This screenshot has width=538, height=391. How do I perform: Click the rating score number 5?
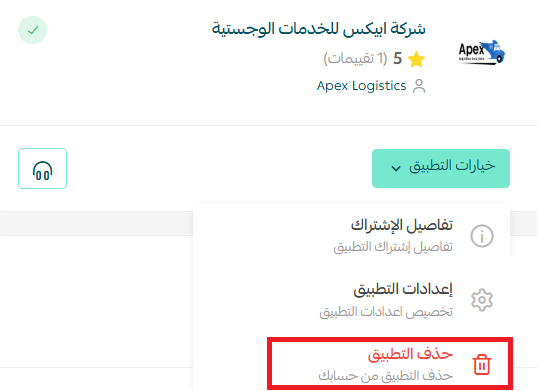pos(397,59)
